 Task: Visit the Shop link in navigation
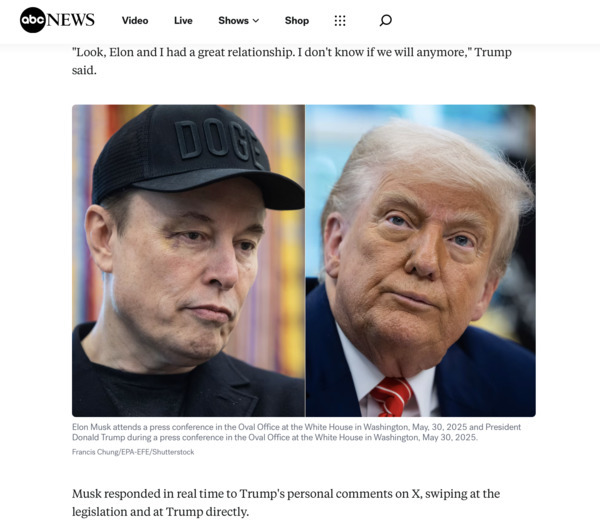tap(297, 21)
